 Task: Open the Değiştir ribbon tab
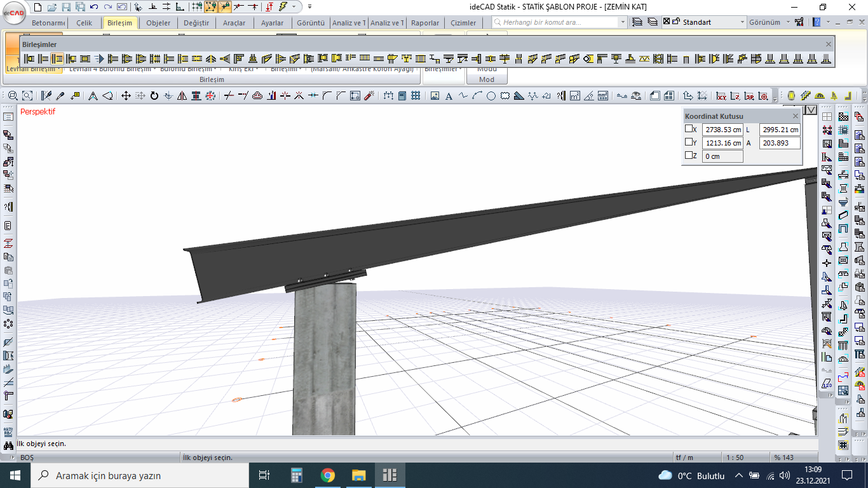point(196,23)
